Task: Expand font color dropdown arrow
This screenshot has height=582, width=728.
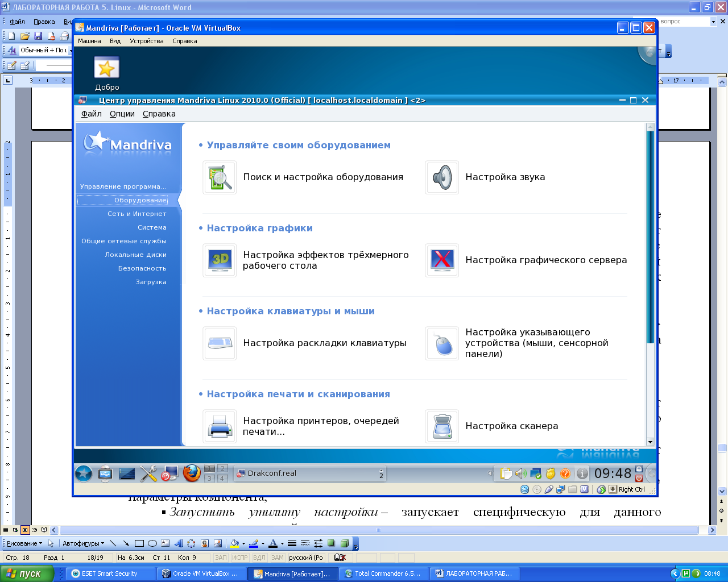Action: click(x=282, y=543)
